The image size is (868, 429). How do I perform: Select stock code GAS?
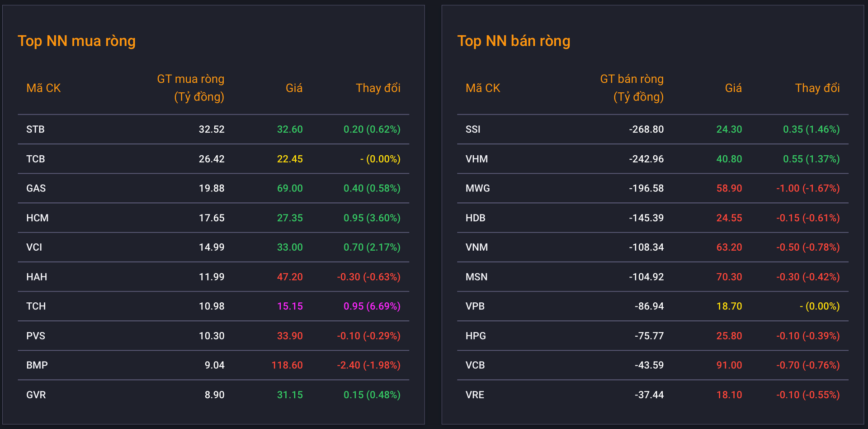point(36,188)
